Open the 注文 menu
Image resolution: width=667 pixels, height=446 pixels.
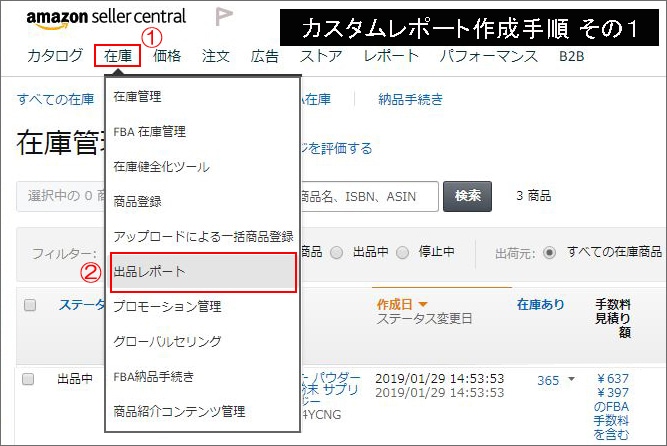216,56
